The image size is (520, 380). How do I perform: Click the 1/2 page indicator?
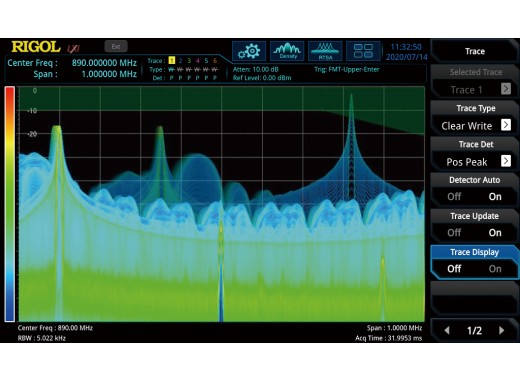click(474, 330)
